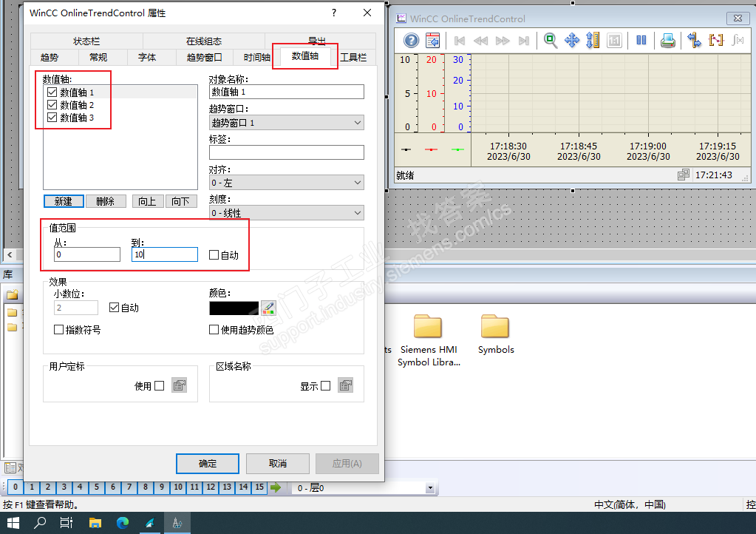The height and width of the screenshot is (534, 756).
Task: Select the move axes area ruler tool
Action: coord(593,41)
